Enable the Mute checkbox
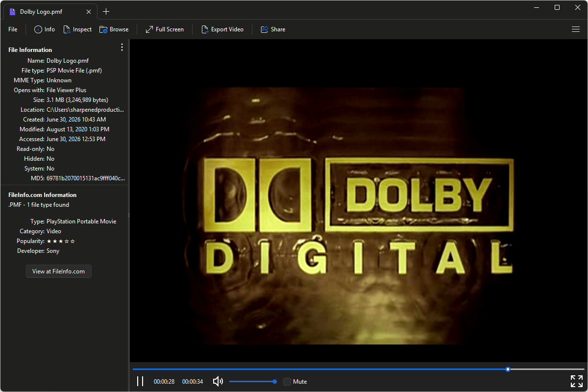The height and width of the screenshot is (392, 588). pos(287,382)
